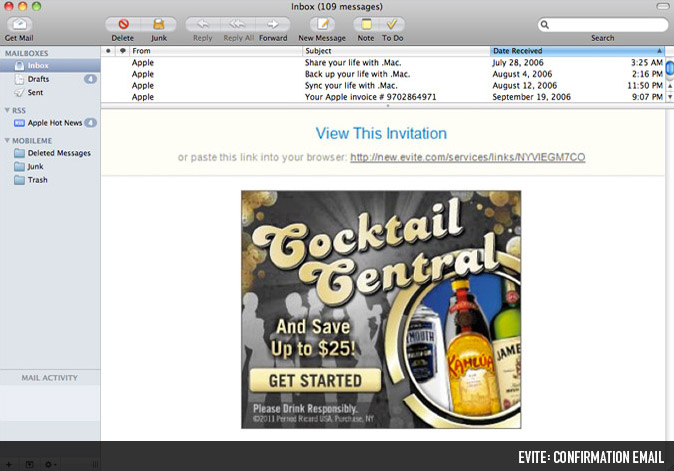Click the Cocktail Central ad title artwork
Screen dimensions: 674x471
374,251
